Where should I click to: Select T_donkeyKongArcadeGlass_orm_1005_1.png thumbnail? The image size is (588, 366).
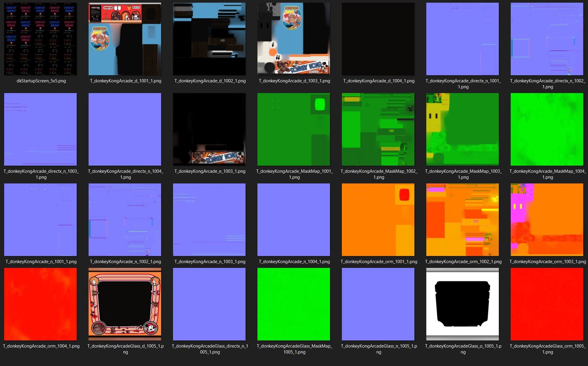(547, 304)
